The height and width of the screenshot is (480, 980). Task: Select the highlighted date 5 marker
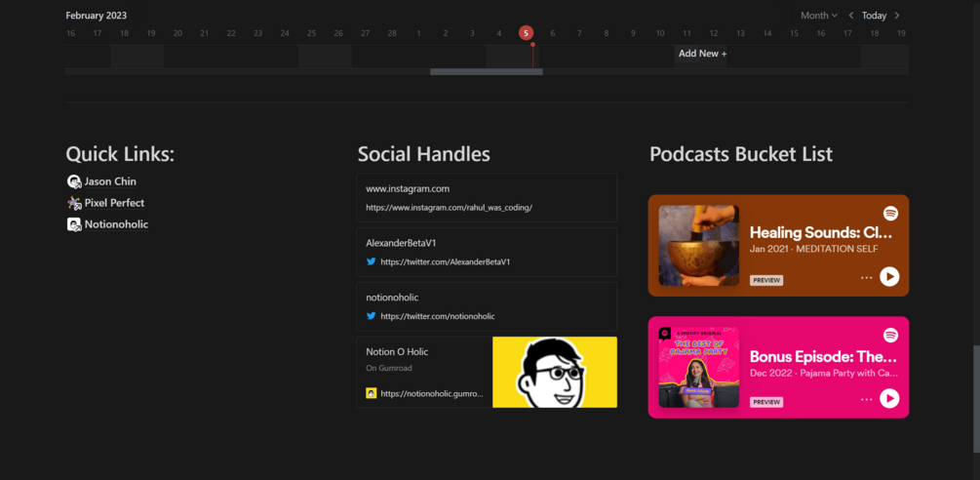pyautogui.click(x=526, y=33)
